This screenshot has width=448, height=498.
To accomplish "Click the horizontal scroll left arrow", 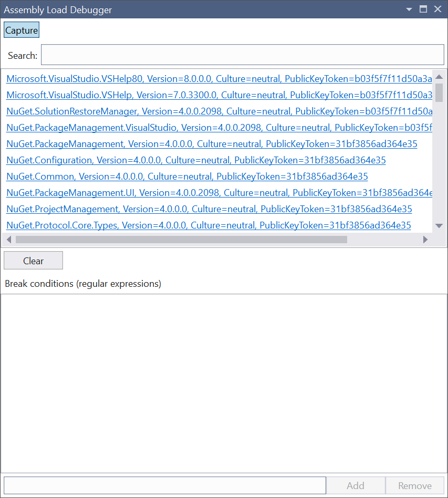I will tap(9, 240).
